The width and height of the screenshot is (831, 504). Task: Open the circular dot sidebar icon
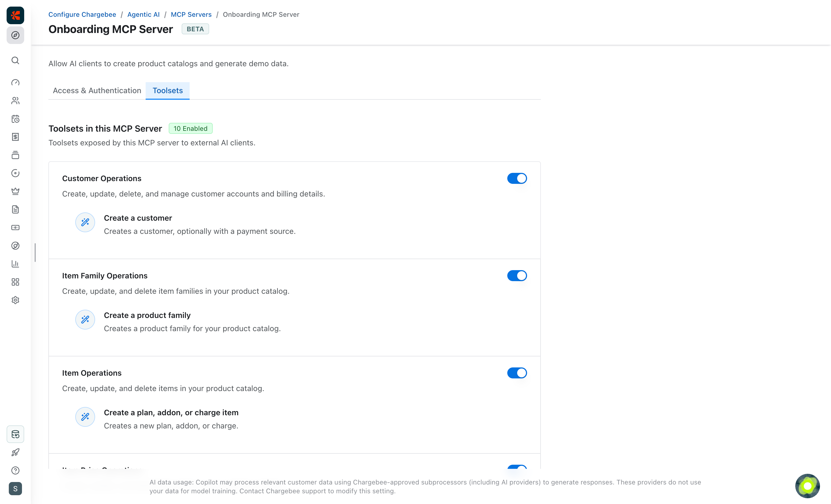coord(15,173)
